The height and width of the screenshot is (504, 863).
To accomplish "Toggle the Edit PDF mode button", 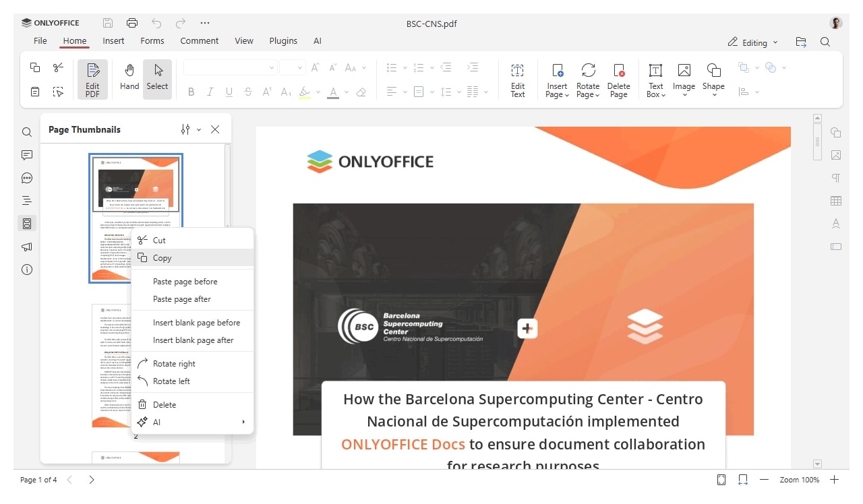I will (x=92, y=80).
